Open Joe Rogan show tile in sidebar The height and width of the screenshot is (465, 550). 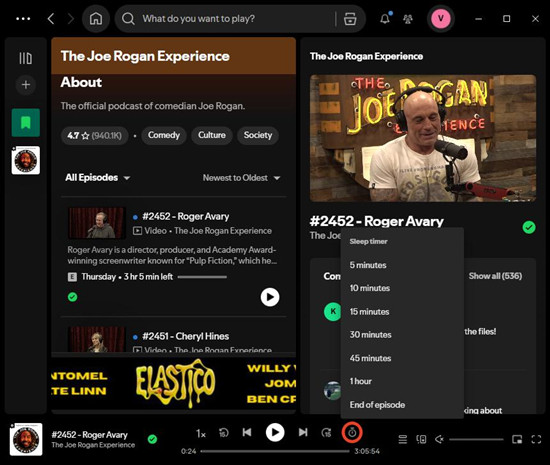click(26, 160)
